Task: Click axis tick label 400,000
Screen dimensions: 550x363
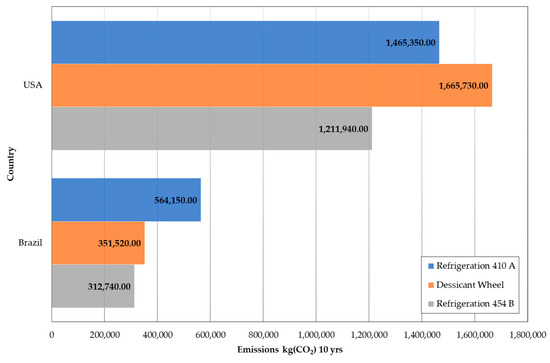Action: click(x=157, y=335)
